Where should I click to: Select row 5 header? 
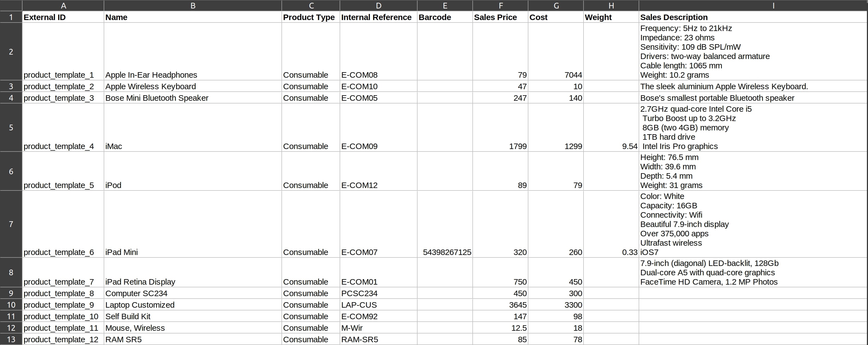coord(11,127)
